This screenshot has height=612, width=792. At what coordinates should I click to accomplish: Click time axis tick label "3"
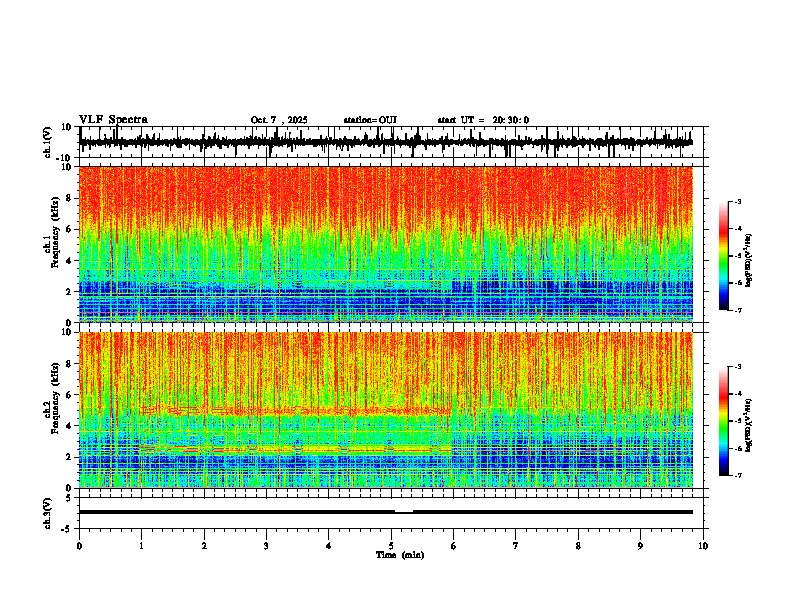(266, 546)
